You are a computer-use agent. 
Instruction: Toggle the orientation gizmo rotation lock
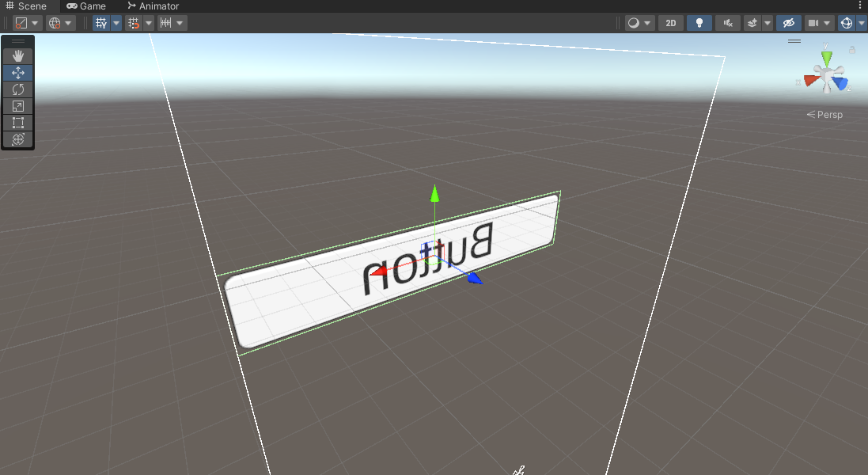click(852, 49)
